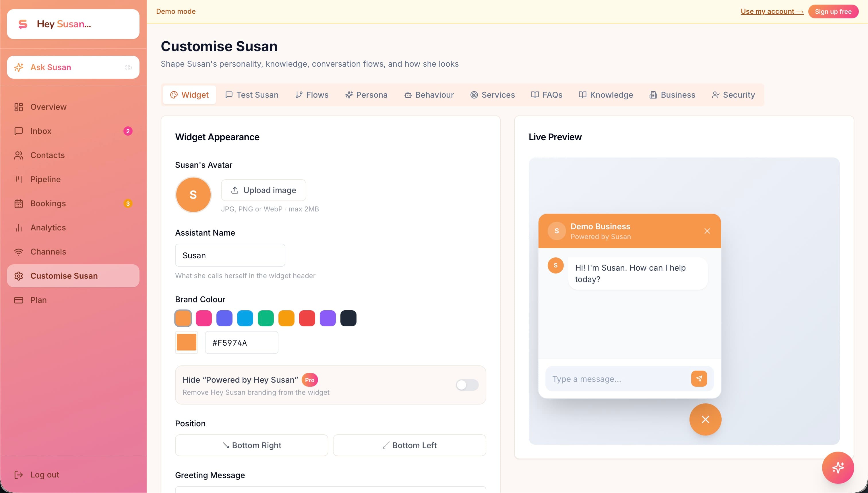Open the Services tab
This screenshot has height=493, width=868.
point(493,95)
